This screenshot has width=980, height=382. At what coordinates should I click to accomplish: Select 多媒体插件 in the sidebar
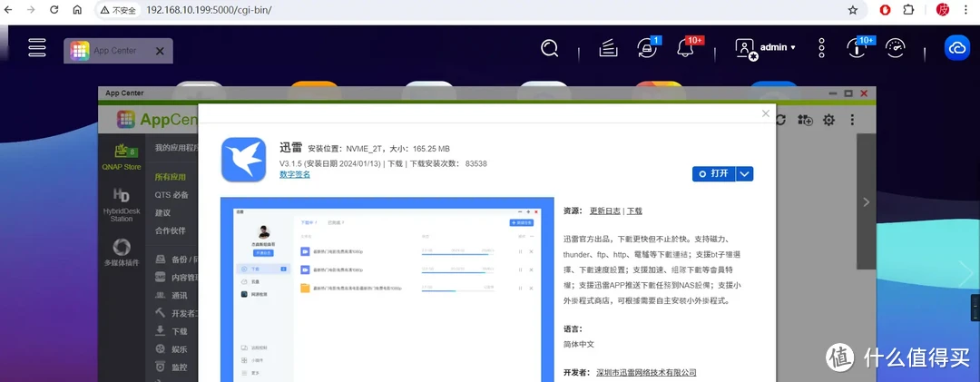122,252
